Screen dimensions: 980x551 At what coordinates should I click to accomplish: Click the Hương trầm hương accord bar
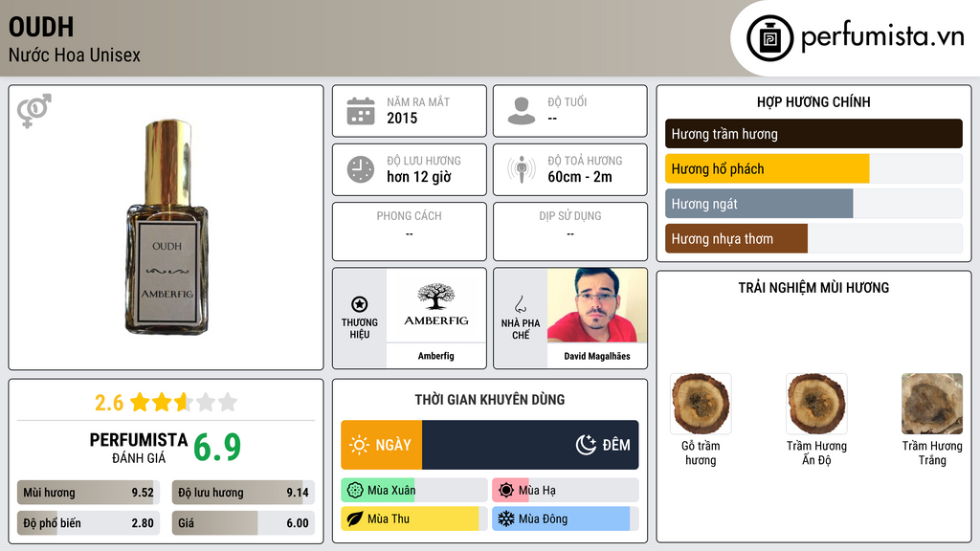click(813, 134)
